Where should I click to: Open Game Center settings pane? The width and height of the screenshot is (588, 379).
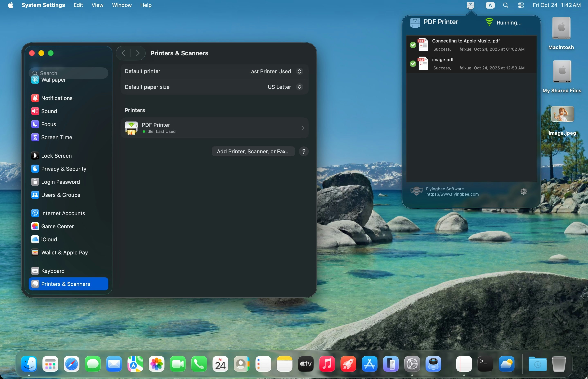[57, 226]
